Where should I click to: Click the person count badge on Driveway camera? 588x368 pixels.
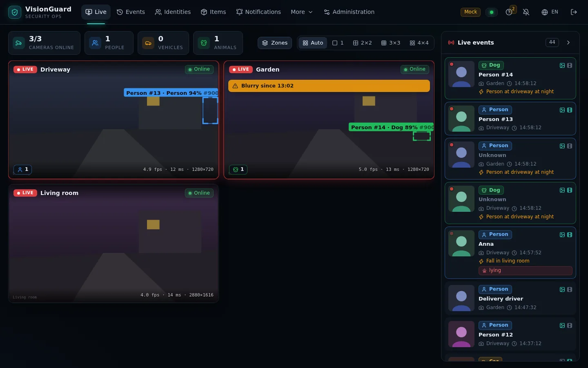click(23, 169)
